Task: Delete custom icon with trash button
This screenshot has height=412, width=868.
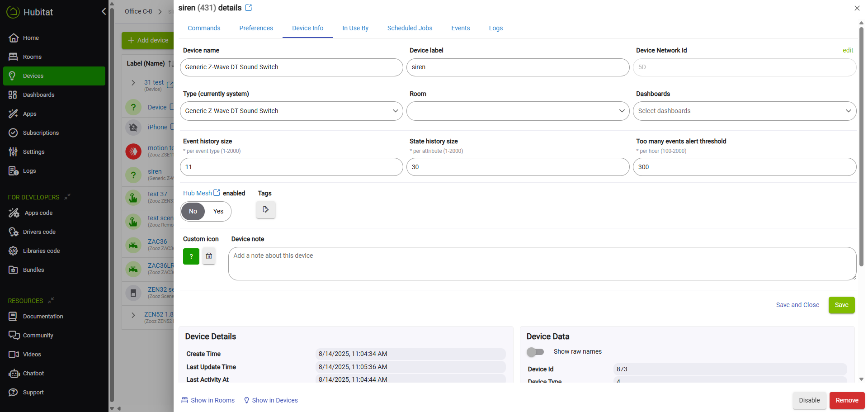Action: click(209, 256)
